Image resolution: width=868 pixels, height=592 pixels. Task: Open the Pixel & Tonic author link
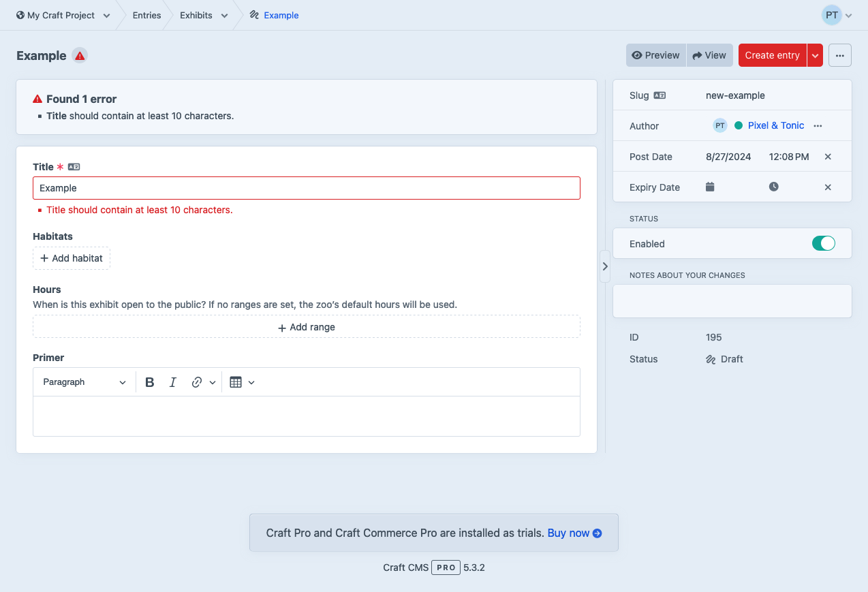tap(776, 125)
